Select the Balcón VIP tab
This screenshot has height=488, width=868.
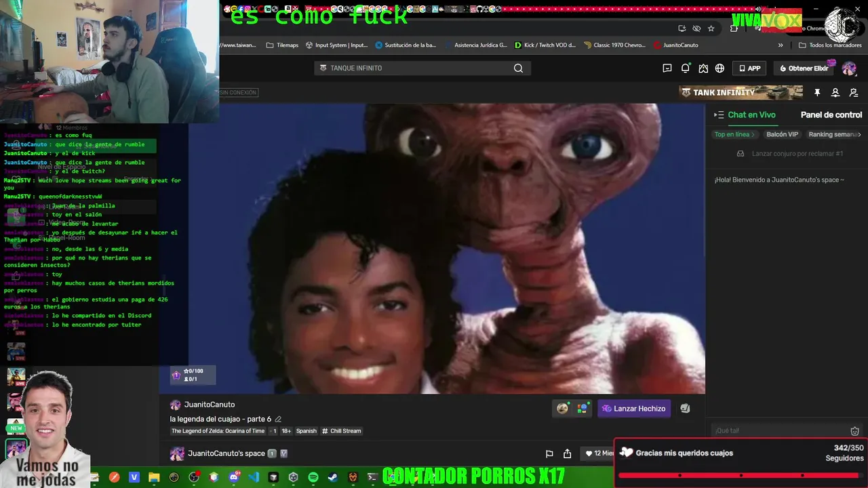click(782, 134)
